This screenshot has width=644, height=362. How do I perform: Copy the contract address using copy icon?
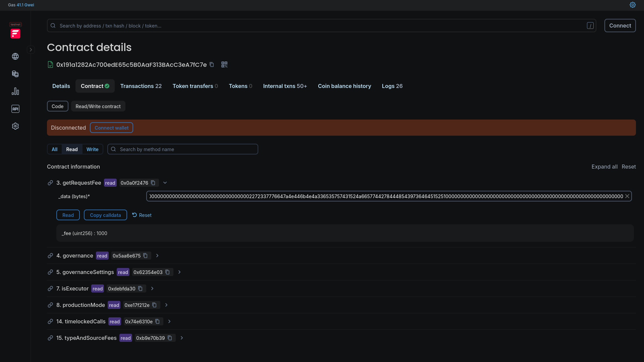(212, 64)
